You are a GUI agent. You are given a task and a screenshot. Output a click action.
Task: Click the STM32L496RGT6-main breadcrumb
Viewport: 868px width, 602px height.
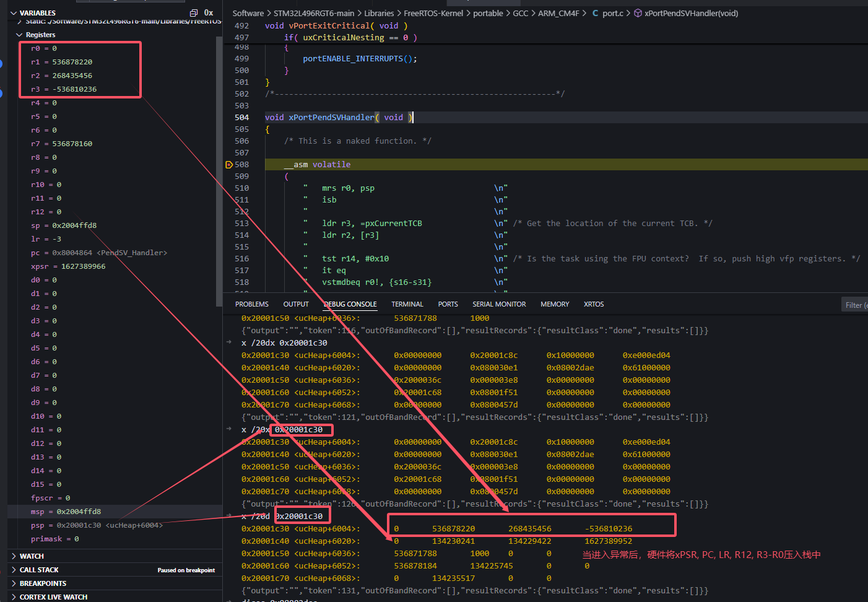tap(314, 13)
